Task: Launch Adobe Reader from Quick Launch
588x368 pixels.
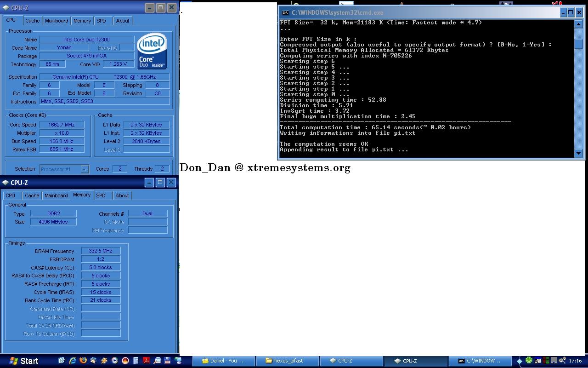Action: pyautogui.click(x=147, y=361)
